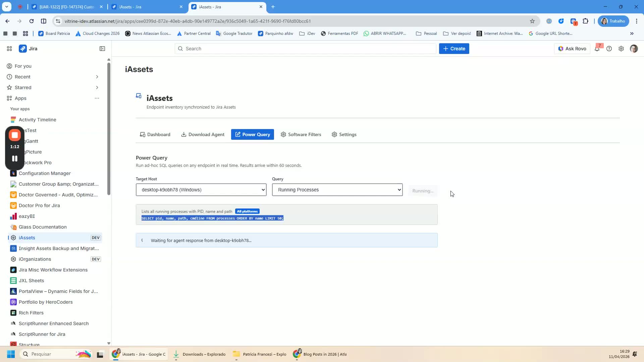The image size is (644, 362).
Task: Open iOrganizations app in sidebar
Action: click(x=35, y=259)
